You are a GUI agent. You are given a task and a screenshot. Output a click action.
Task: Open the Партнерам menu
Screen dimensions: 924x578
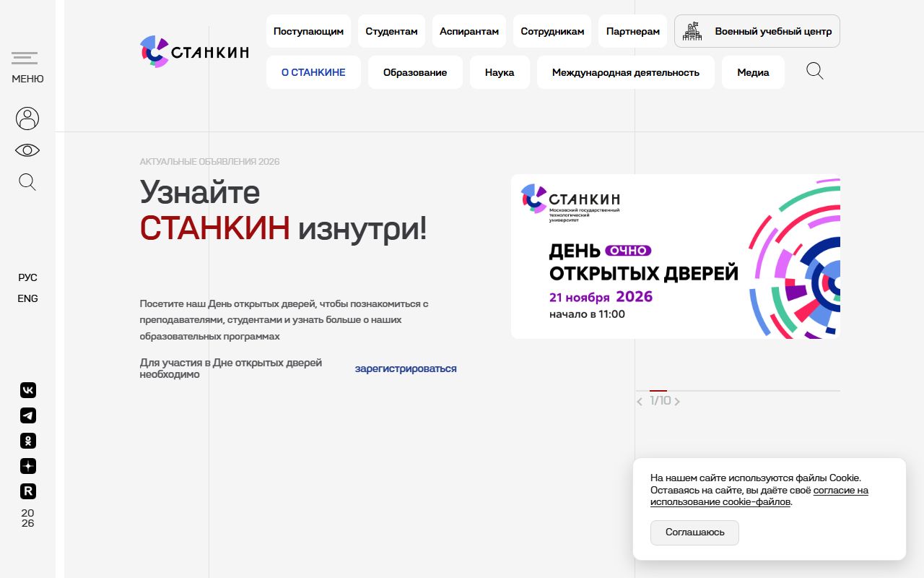click(x=632, y=31)
